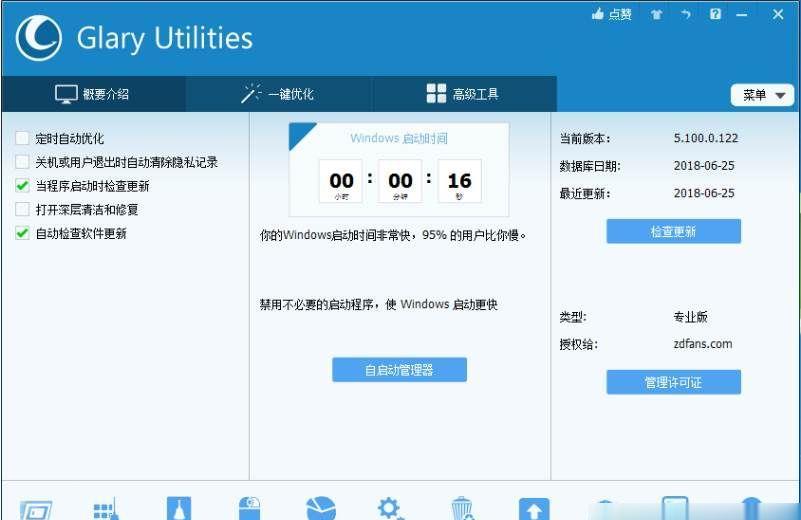Minimize the Glary Utilities window
The image size is (801, 520).
[742, 15]
